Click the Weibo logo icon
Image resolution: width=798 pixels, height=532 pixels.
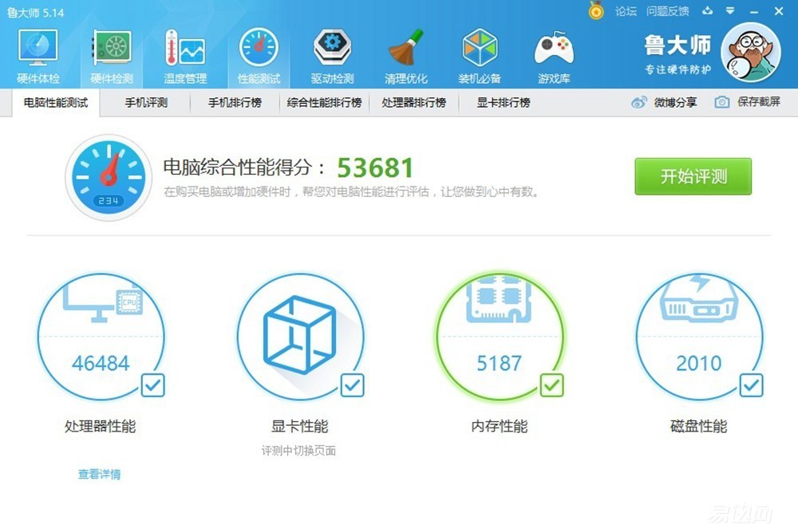pos(638,102)
